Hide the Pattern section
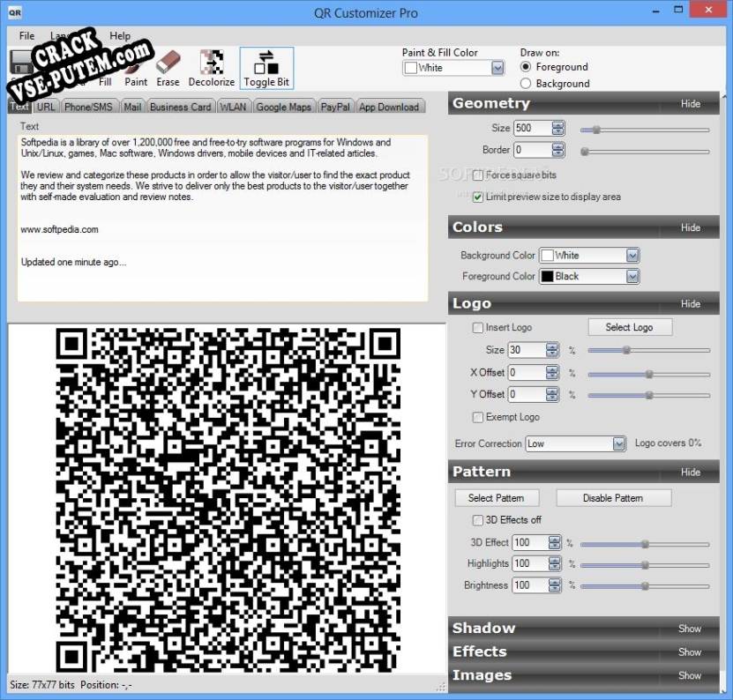The height and width of the screenshot is (700, 733). [691, 472]
